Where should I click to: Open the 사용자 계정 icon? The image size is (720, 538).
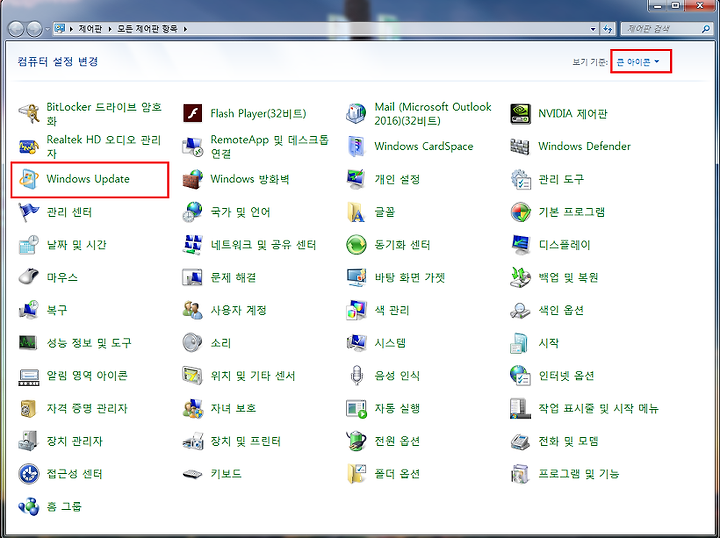point(192,310)
